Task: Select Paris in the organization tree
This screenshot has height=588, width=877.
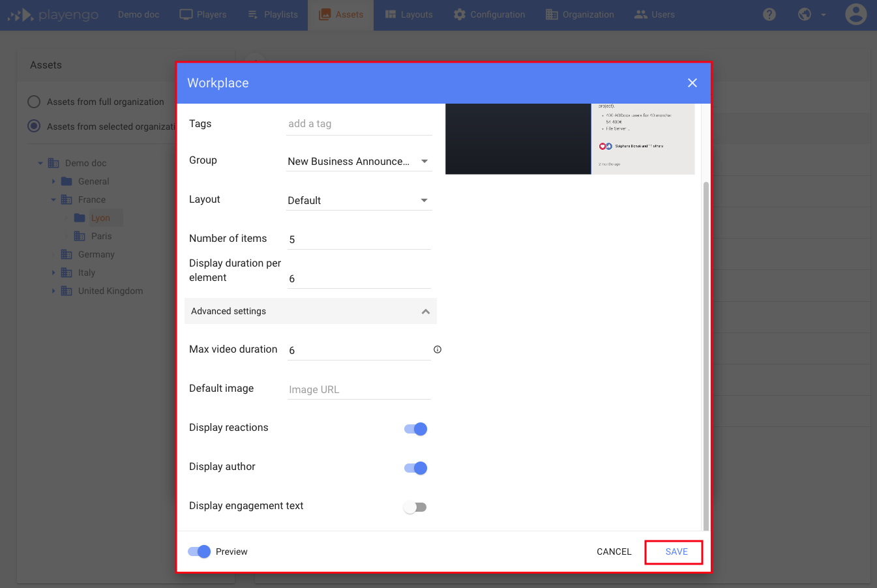Action: [x=102, y=236]
